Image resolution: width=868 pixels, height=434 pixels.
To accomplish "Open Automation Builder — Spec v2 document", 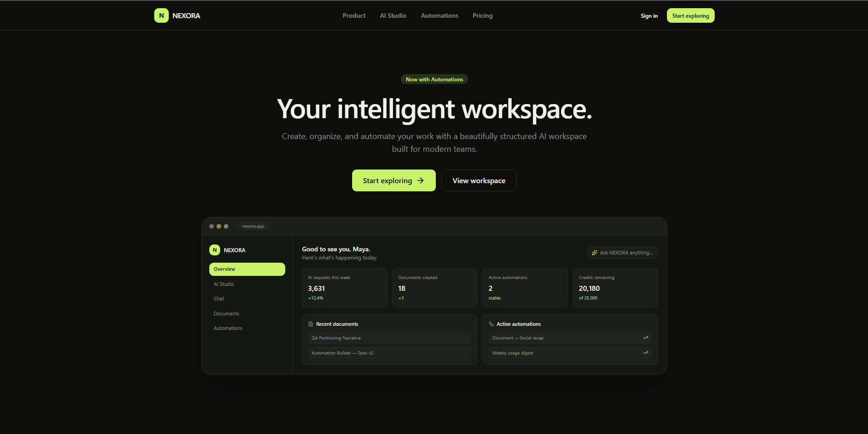I will tap(389, 353).
